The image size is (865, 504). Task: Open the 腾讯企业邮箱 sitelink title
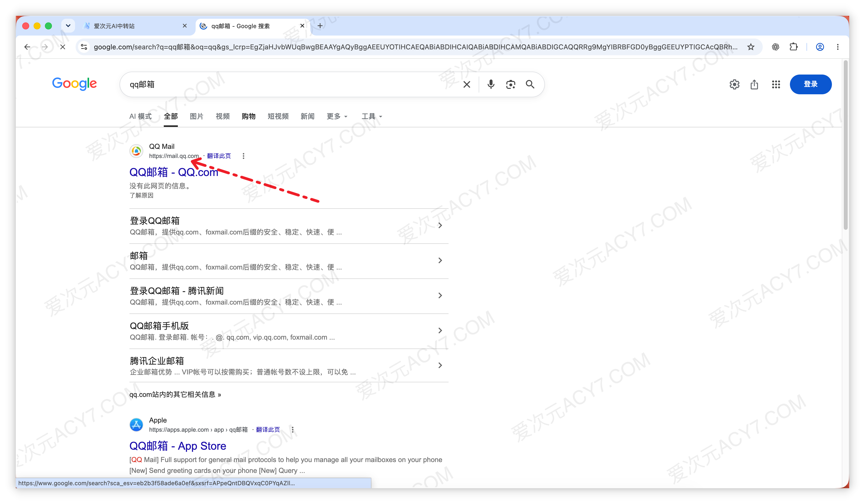click(x=157, y=361)
